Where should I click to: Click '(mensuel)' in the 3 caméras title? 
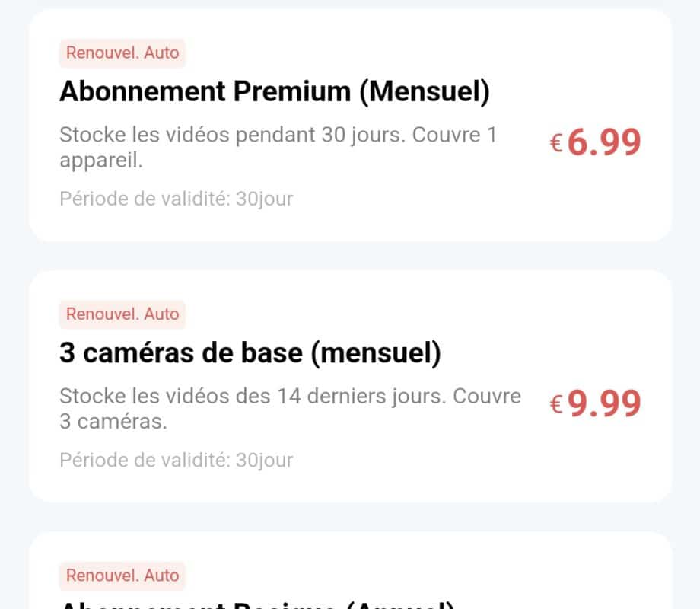(376, 353)
